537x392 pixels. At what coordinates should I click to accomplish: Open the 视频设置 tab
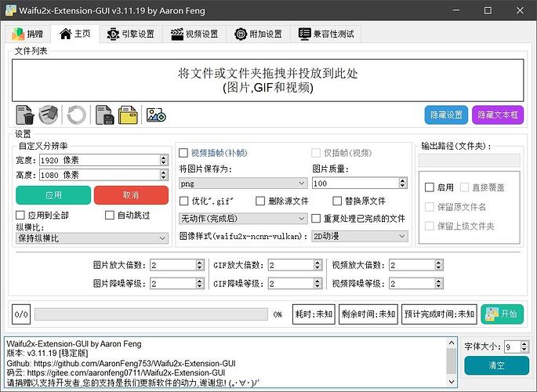(194, 34)
